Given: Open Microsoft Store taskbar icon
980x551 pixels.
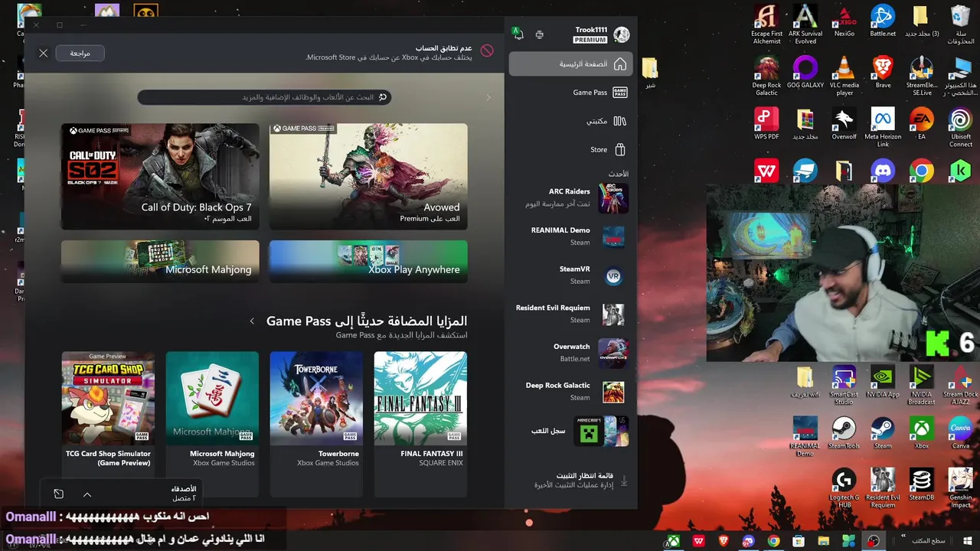Looking at the screenshot, I should 799,541.
